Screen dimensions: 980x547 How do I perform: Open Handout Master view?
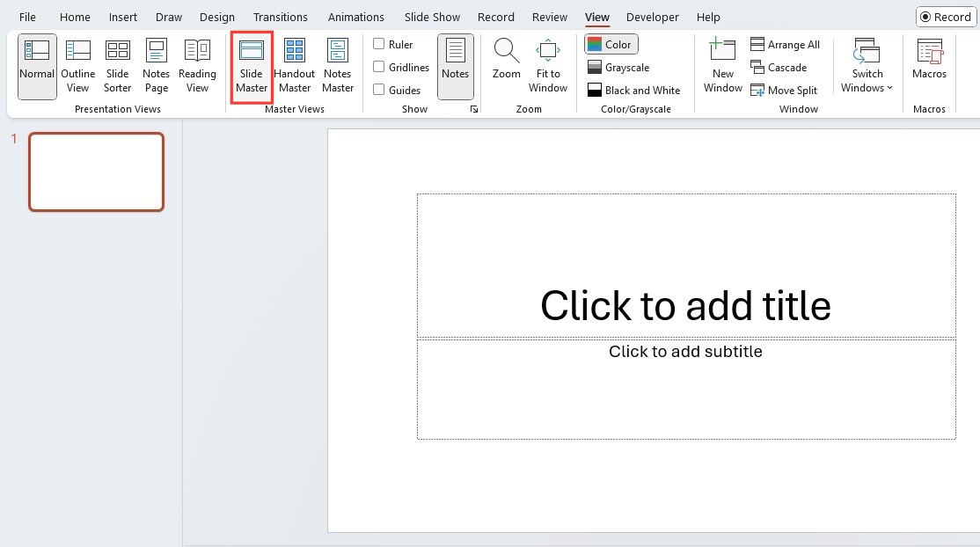coord(295,66)
